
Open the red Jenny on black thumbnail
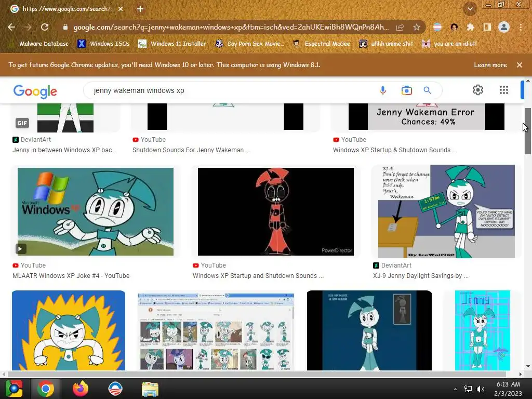click(x=275, y=212)
